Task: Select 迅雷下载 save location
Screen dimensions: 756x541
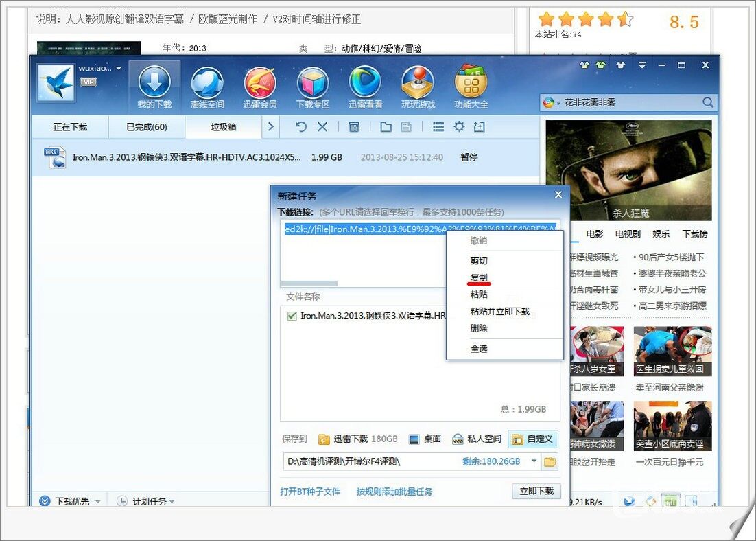Action: click(x=358, y=439)
